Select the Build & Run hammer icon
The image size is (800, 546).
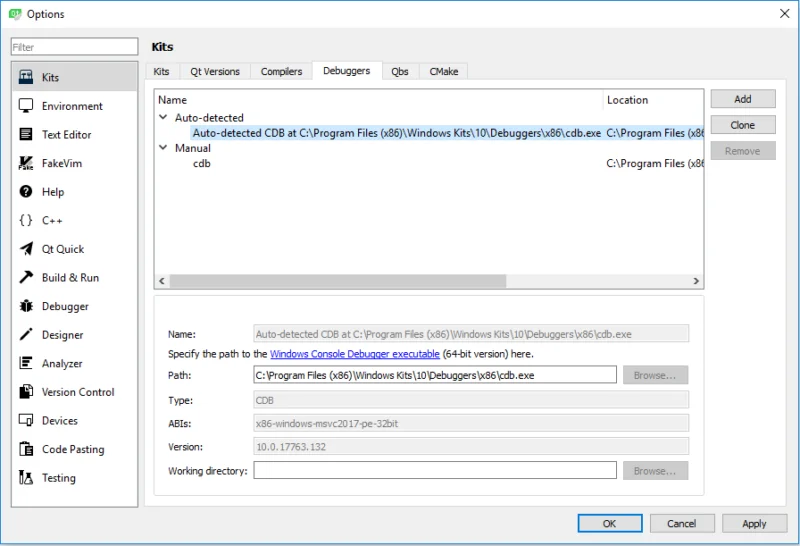(x=26, y=277)
